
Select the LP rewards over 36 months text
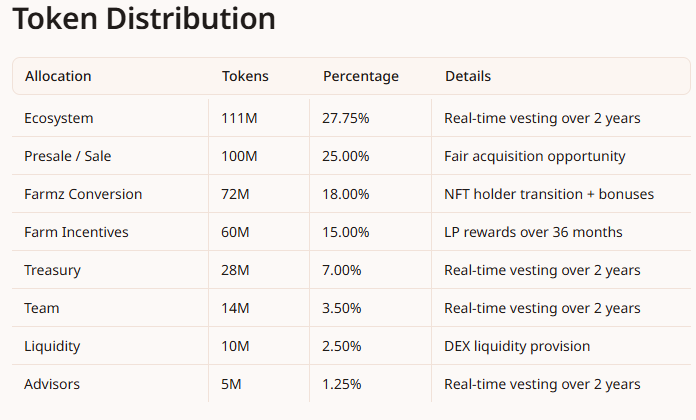pos(533,232)
